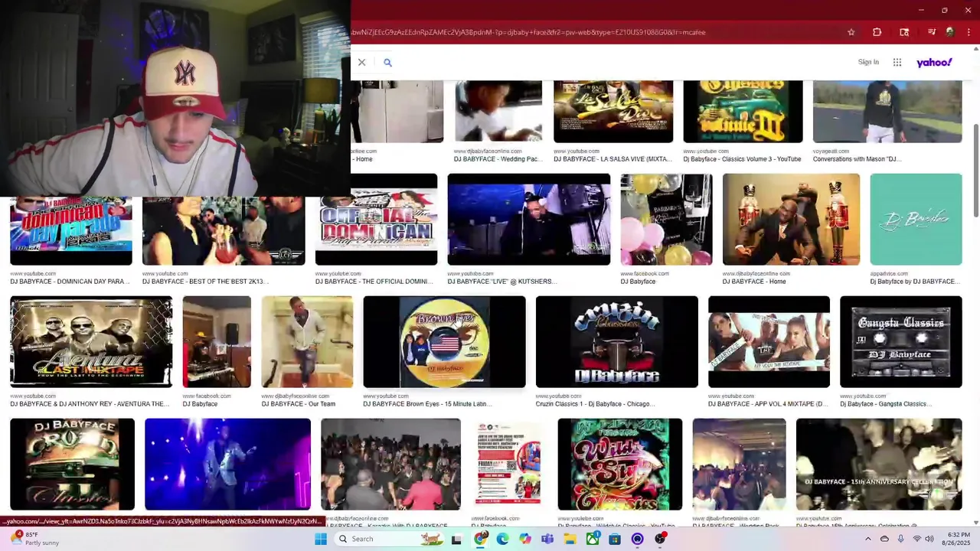
Task: Open the Brown Eyes CD thumbnail
Action: point(444,341)
